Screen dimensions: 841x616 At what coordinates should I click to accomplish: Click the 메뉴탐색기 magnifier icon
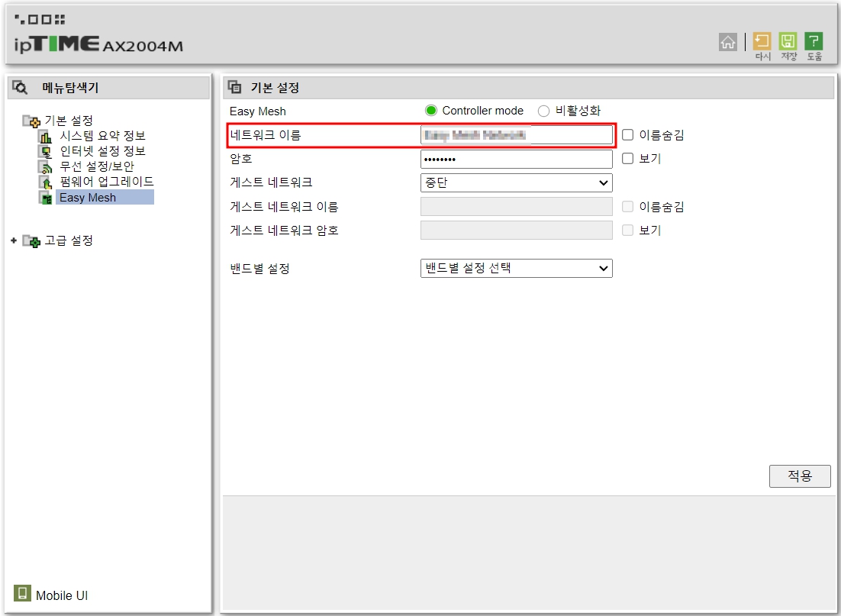[21, 88]
